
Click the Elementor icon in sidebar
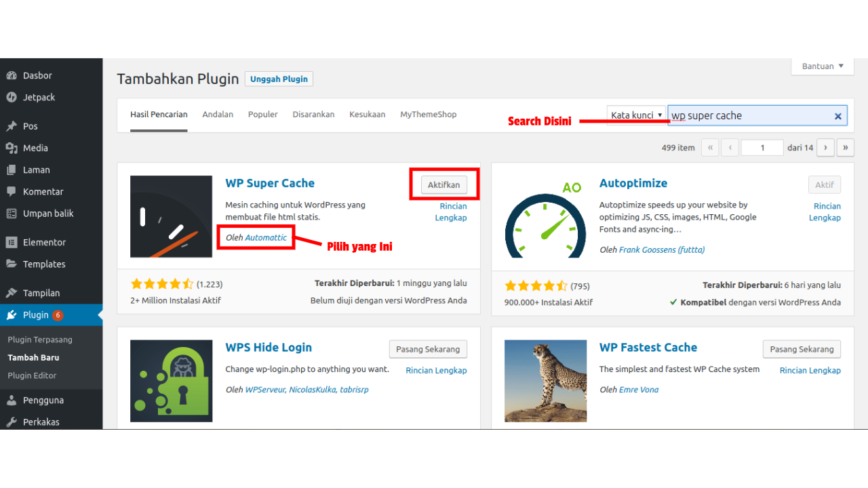point(12,242)
